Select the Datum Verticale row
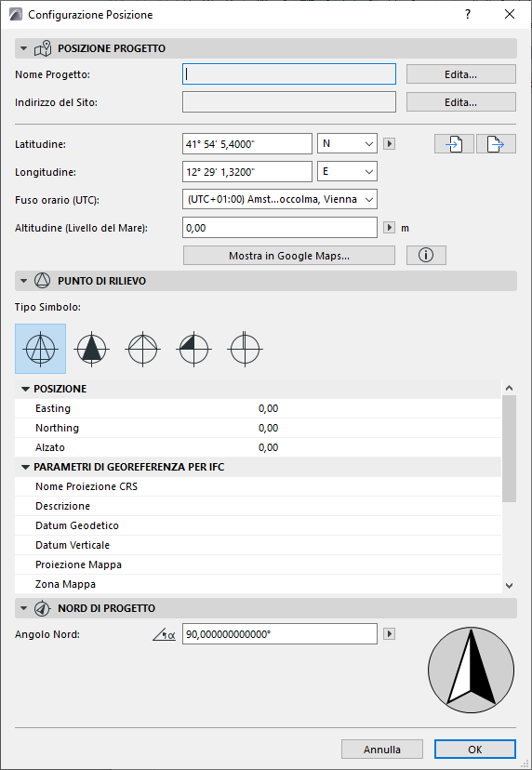This screenshot has height=770, width=532. point(258,545)
